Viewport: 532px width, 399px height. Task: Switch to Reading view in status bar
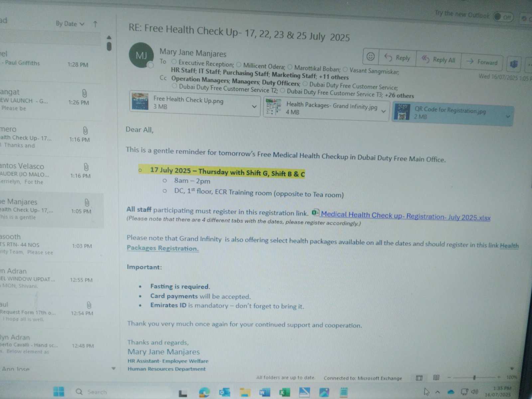(437, 377)
